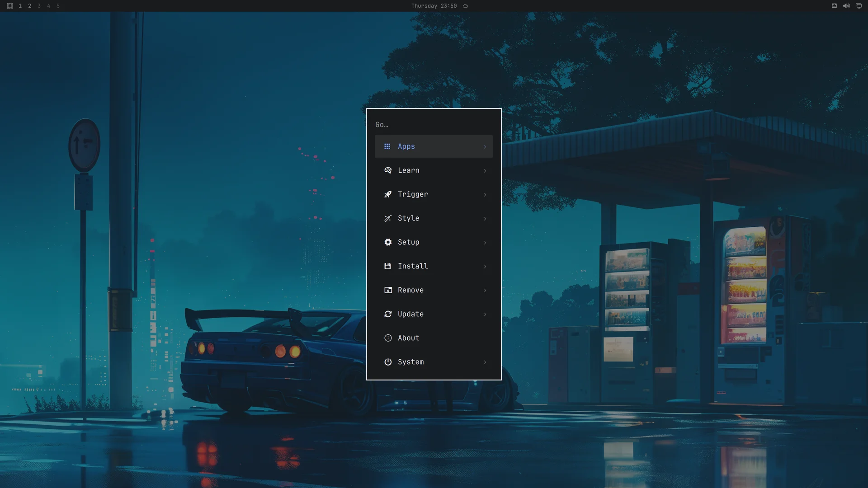The image size is (868, 488).
Task: Expand the Learn submenu chevron
Action: 485,170
